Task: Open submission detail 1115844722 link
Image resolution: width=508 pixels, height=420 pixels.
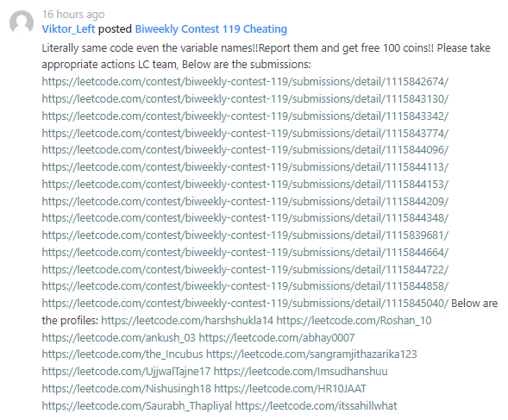Action: tap(245, 269)
